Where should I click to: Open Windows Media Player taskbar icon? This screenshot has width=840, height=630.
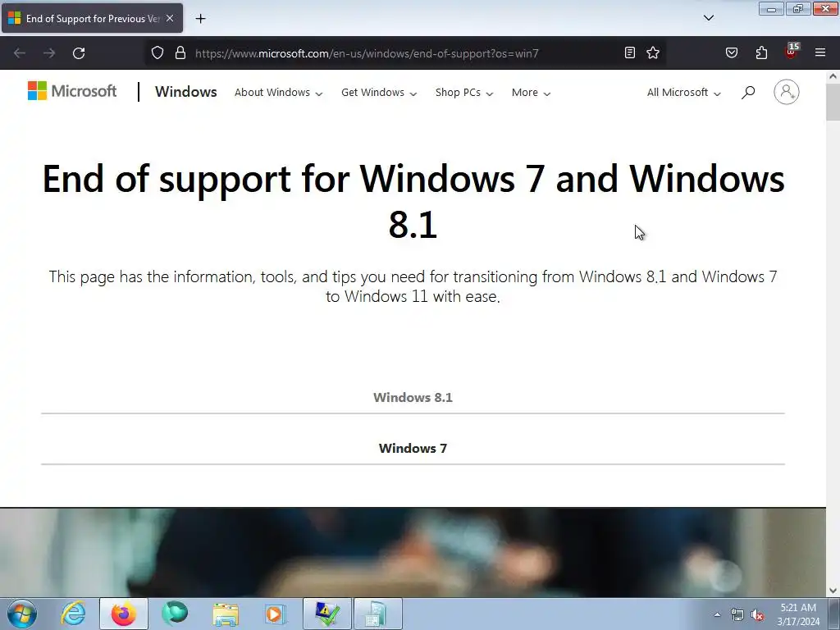click(276, 614)
